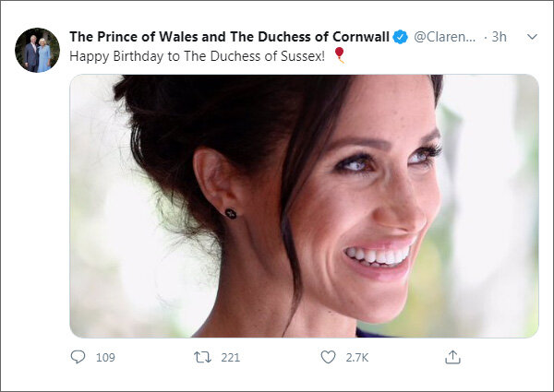Expand the tweet options chevron
Image resolution: width=554 pixels, height=392 pixels.
[531, 37]
